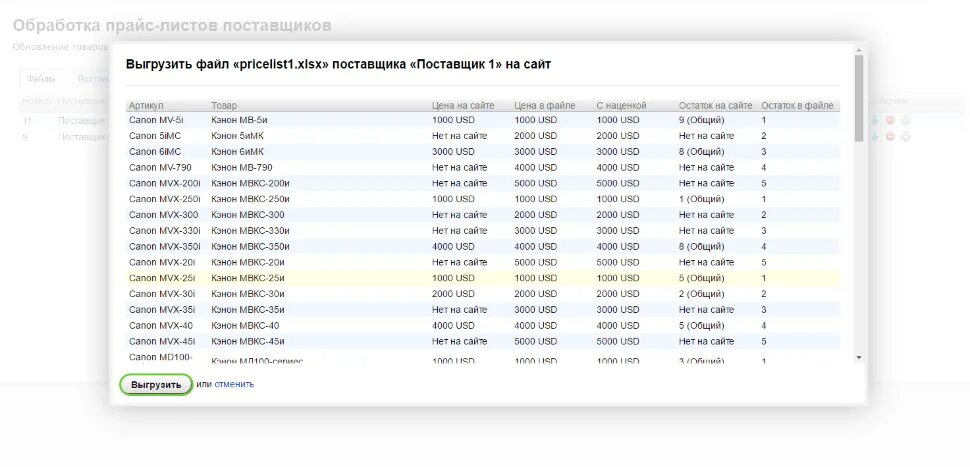970x467 pixels.
Task: Click product name Кэнон МВКС-25и
Action: click(248, 278)
